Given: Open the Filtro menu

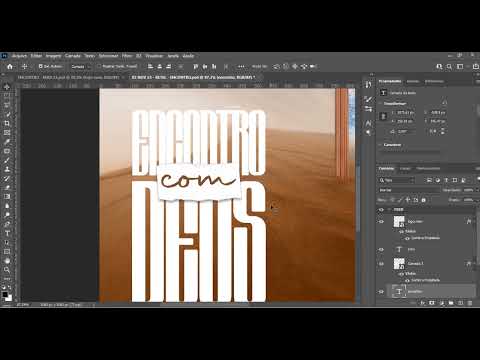Looking at the screenshot, I should (x=127, y=56).
